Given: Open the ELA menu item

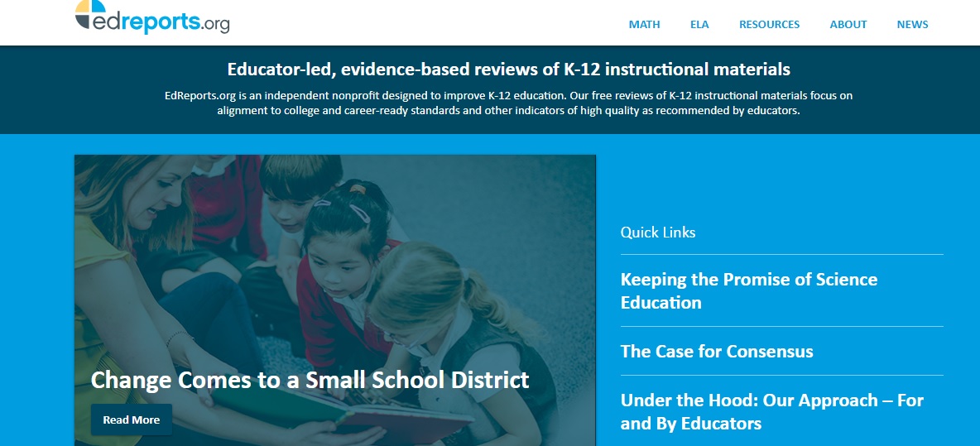Looking at the screenshot, I should click(x=699, y=24).
